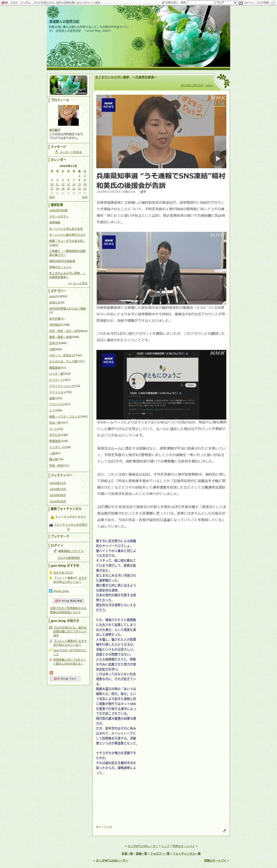
Task: Click ログイン in the top bar
Action: click(x=249, y=3)
